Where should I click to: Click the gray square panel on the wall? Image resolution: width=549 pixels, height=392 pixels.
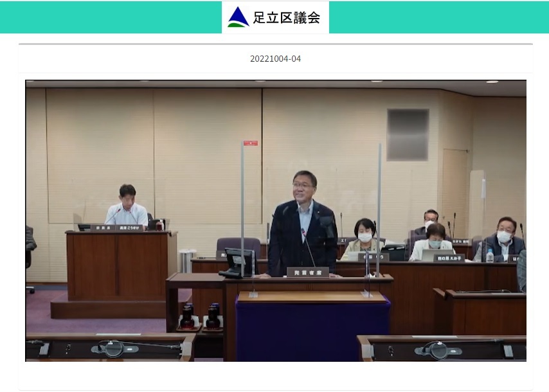(408, 135)
